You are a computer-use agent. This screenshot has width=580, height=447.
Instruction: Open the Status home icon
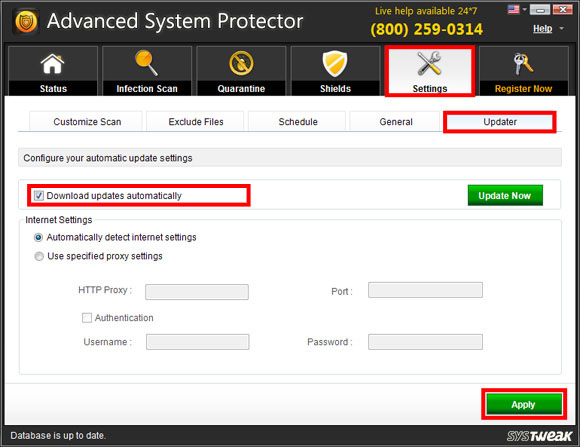point(52,64)
